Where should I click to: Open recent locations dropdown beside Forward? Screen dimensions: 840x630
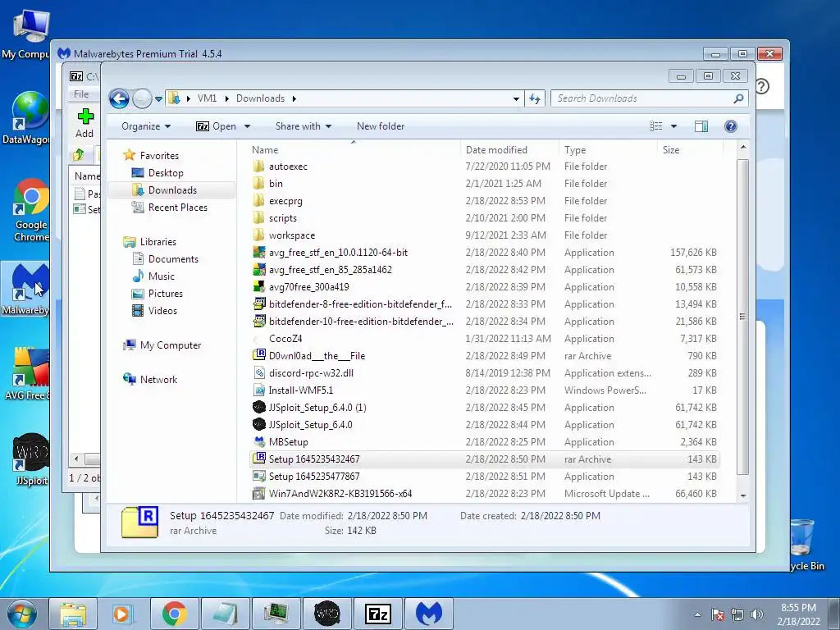(158, 99)
